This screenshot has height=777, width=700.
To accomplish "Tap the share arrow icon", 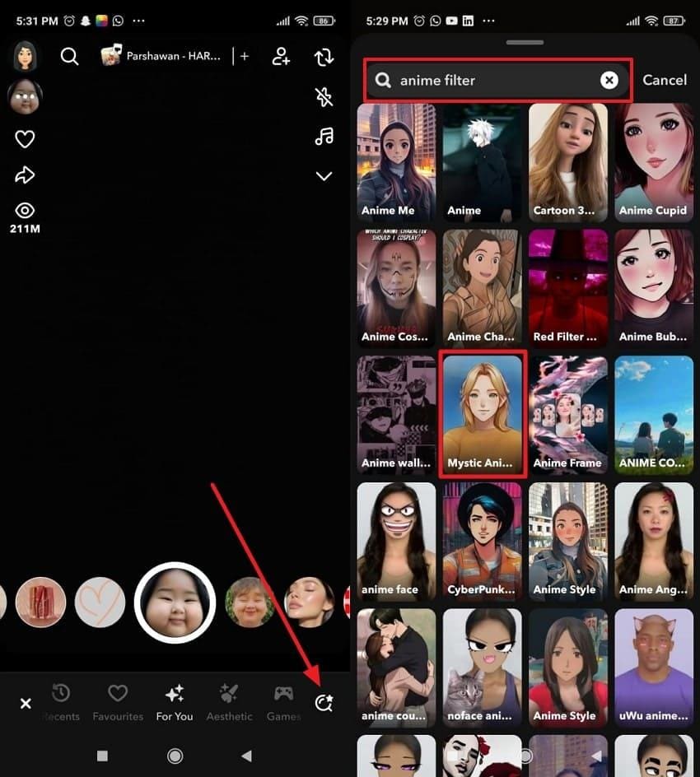I will (x=24, y=174).
